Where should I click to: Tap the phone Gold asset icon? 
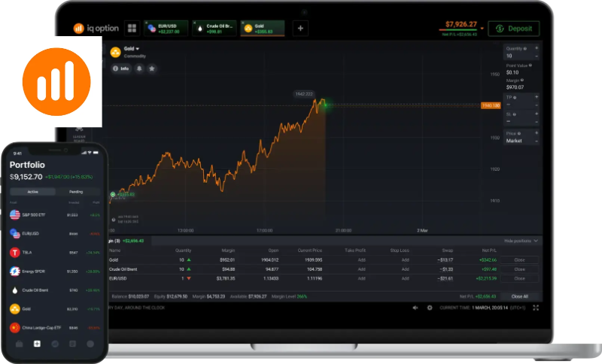click(15, 309)
